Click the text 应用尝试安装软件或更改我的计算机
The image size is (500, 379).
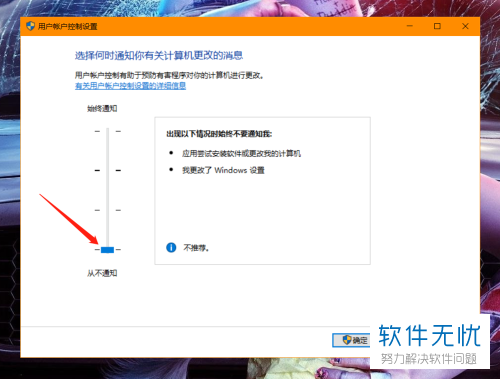point(241,153)
